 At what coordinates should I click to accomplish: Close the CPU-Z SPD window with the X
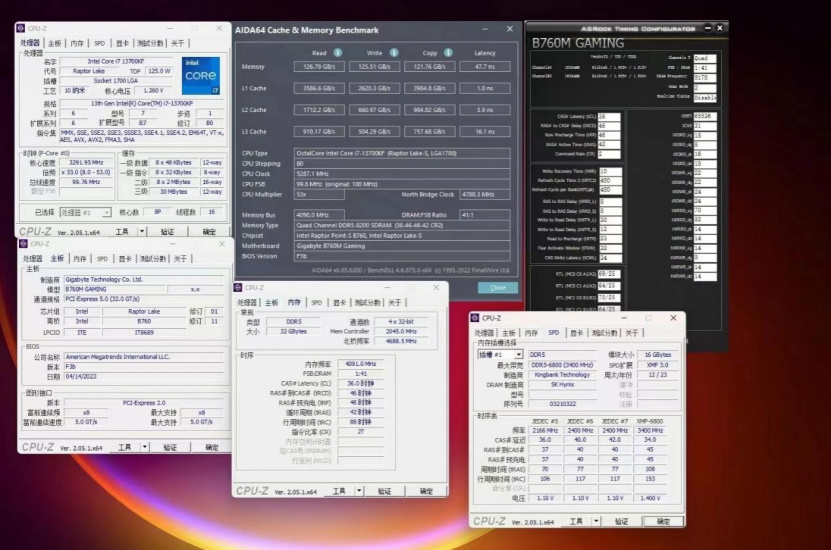673,318
